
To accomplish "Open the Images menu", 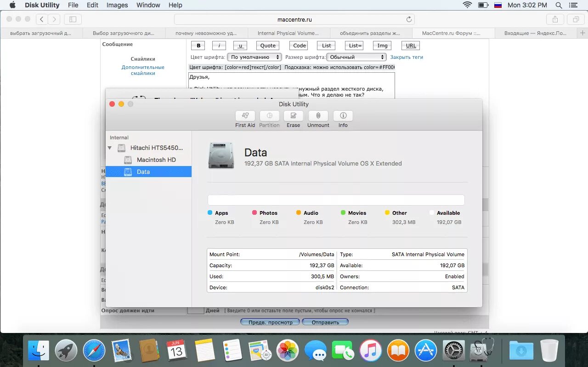I will (x=117, y=5).
